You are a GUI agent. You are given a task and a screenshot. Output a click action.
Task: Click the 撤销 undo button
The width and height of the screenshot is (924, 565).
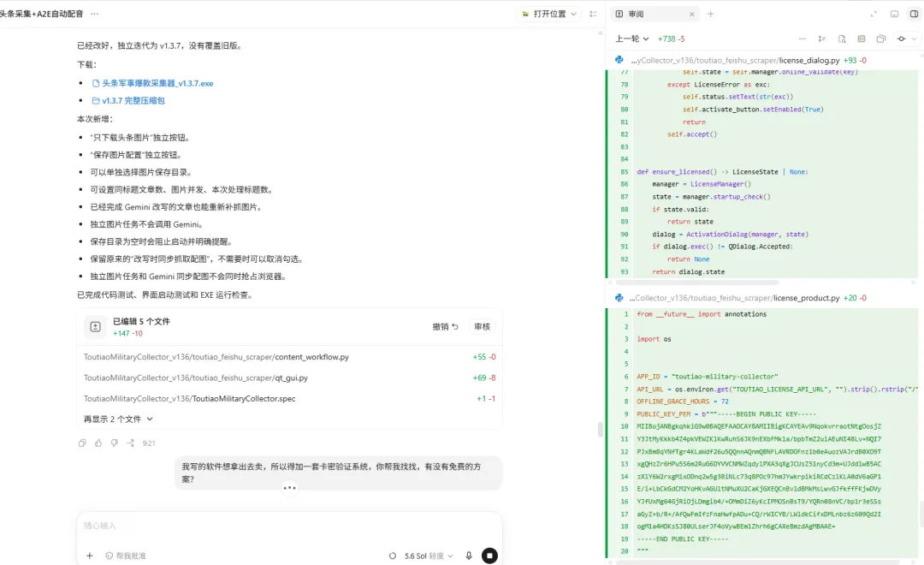[445, 326]
